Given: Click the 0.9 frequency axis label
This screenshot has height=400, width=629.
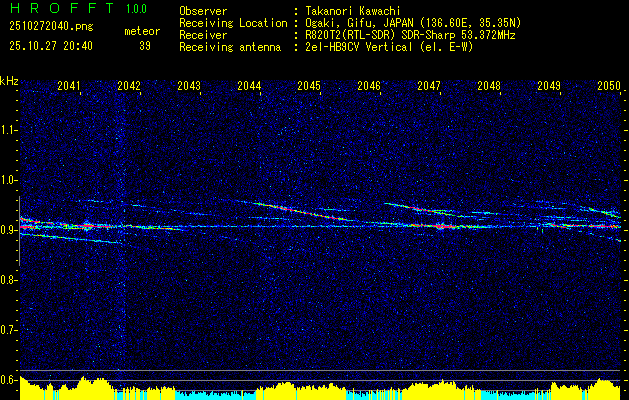Looking at the screenshot, I should coord(8,230).
